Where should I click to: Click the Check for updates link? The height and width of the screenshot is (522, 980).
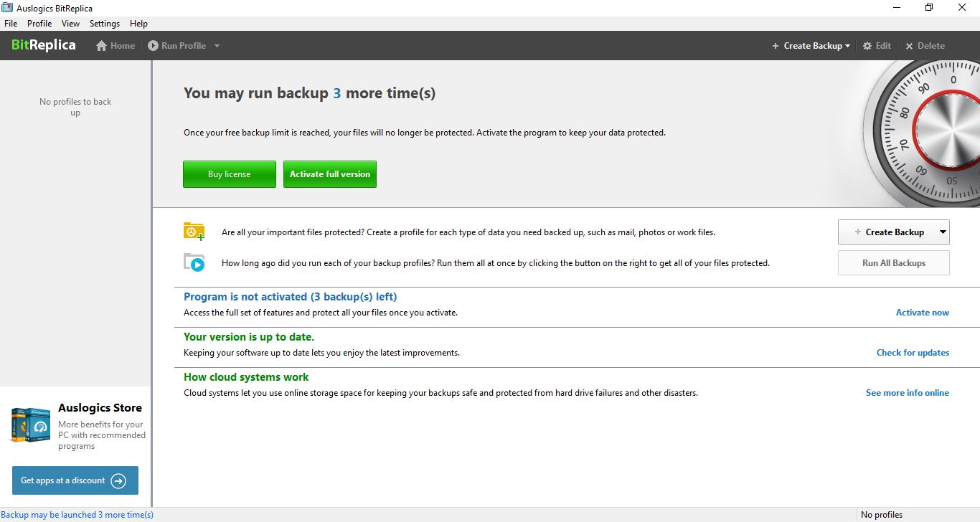913,353
